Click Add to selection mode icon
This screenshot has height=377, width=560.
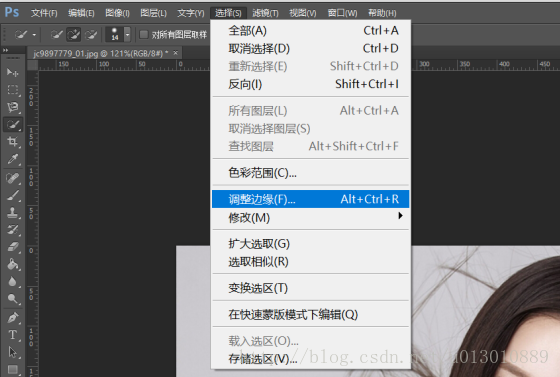[74, 35]
